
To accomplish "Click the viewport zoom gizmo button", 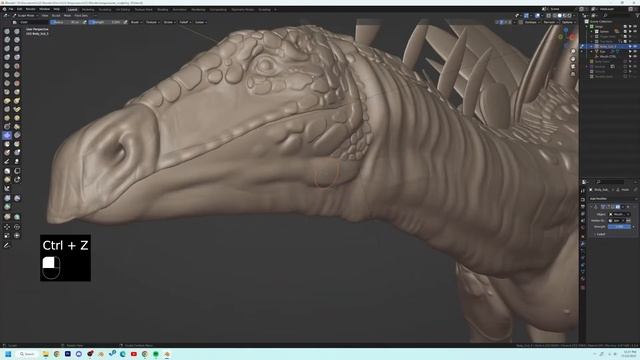I will [573, 51].
